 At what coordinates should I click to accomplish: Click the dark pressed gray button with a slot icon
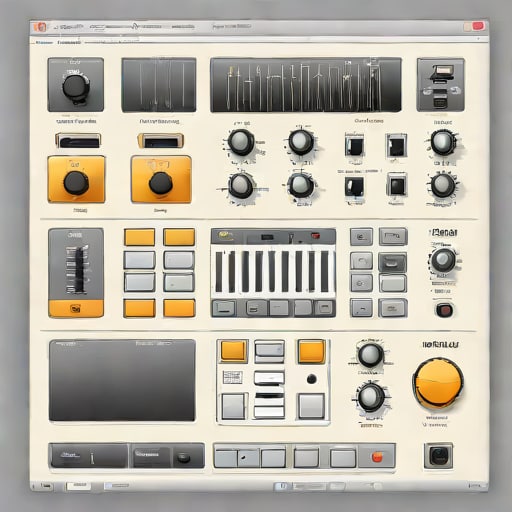click(x=393, y=263)
